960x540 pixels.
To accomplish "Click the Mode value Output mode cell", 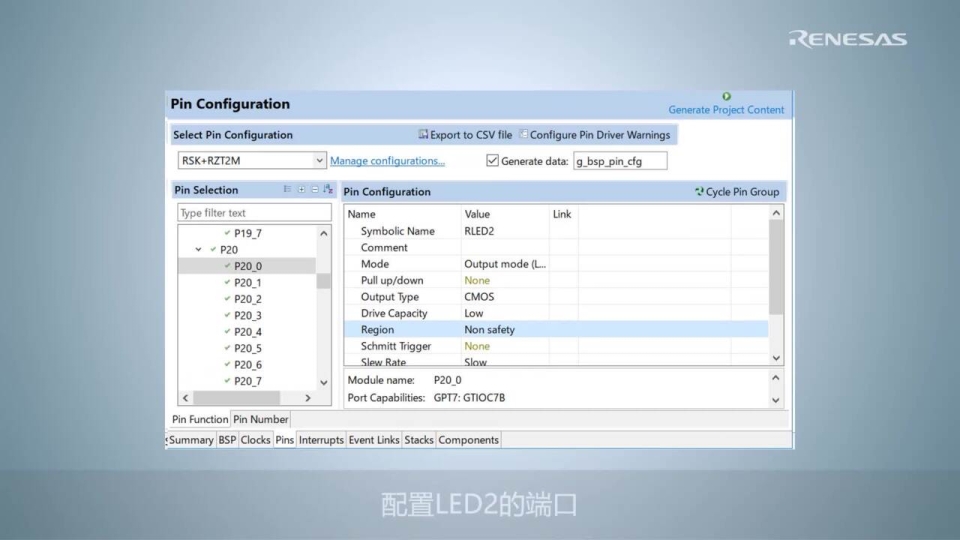I will (x=504, y=264).
